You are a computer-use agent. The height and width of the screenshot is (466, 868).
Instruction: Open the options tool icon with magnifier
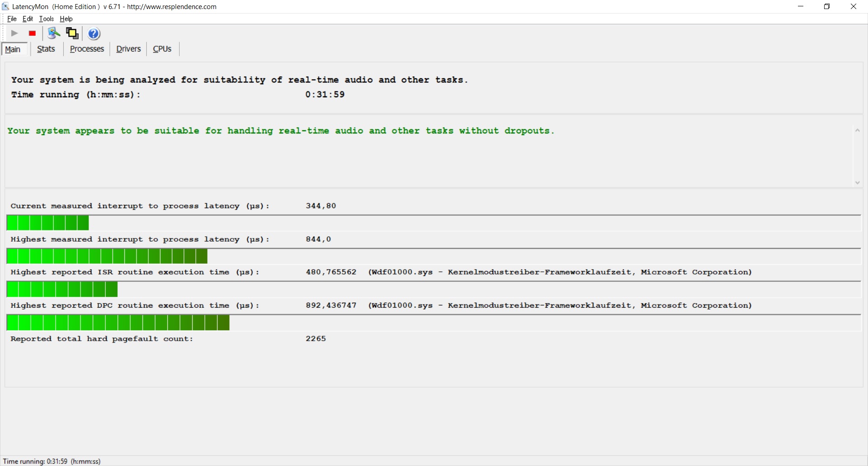point(54,33)
